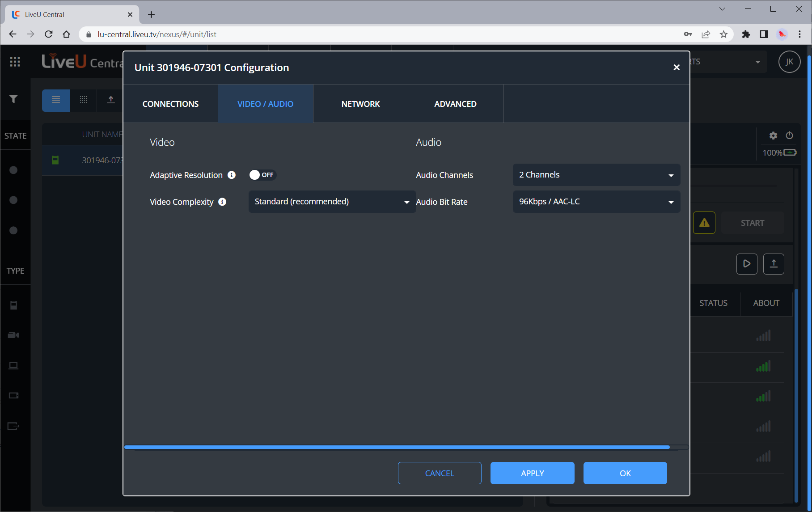Screen dimensions: 812x512
Task: Open Video Complexity dropdown
Action: click(332, 202)
